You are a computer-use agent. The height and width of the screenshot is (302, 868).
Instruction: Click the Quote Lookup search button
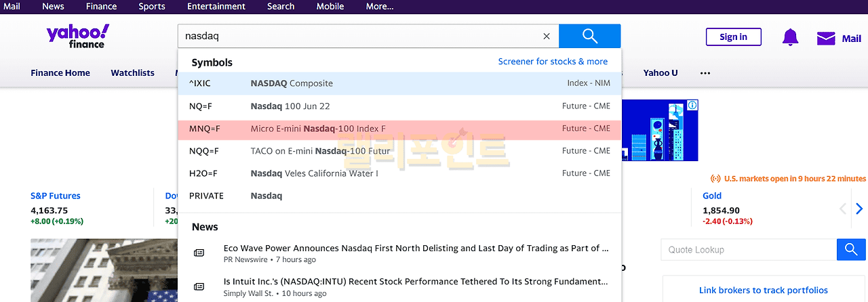coord(851,250)
